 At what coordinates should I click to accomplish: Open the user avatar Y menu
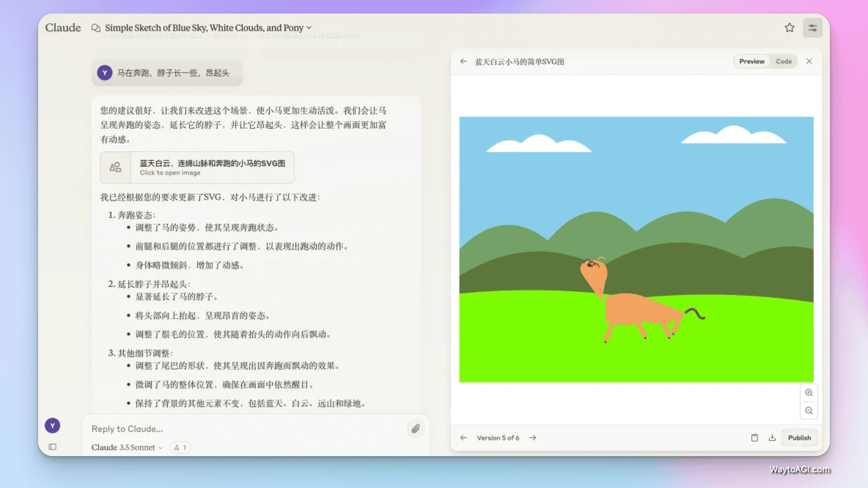(52, 426)
